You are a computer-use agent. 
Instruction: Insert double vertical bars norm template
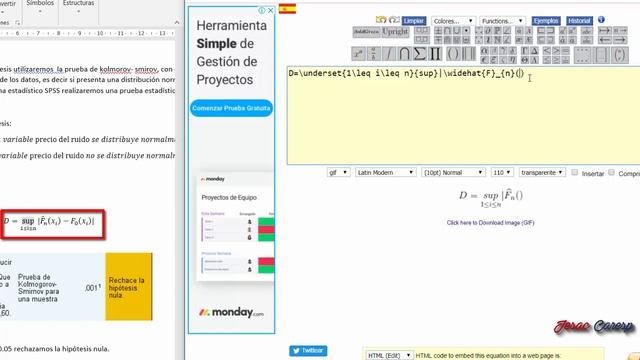click(469, 54)
